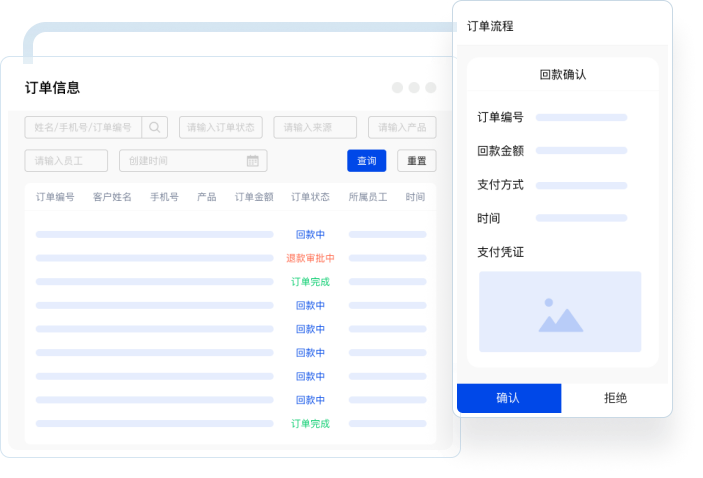
Task: Click the 拒绝 button
Action: (x=615, y=398)
